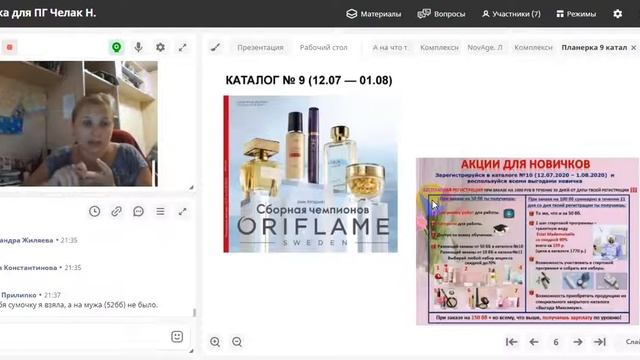Click the slide number field showing 6

[x=556, y=342]
